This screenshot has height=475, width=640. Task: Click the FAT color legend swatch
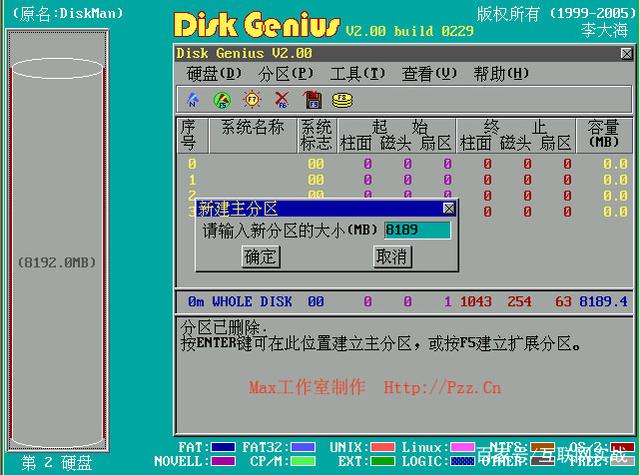tap(223, 447)
